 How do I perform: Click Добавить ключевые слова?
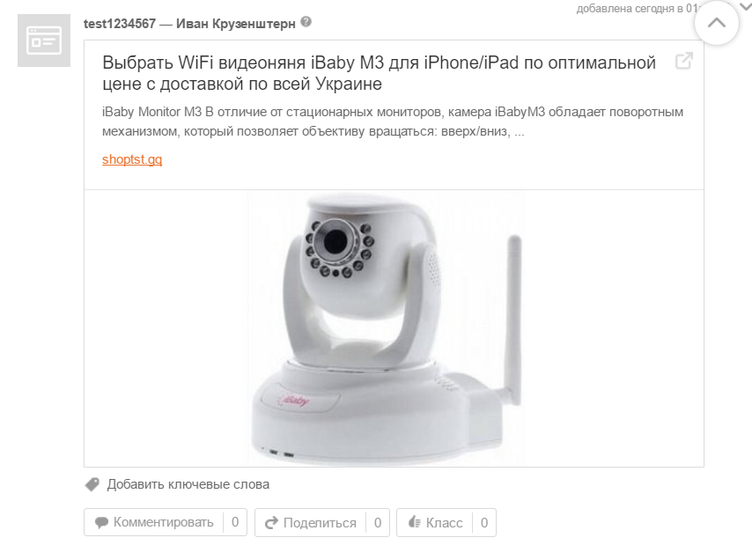tap(188, 484)
